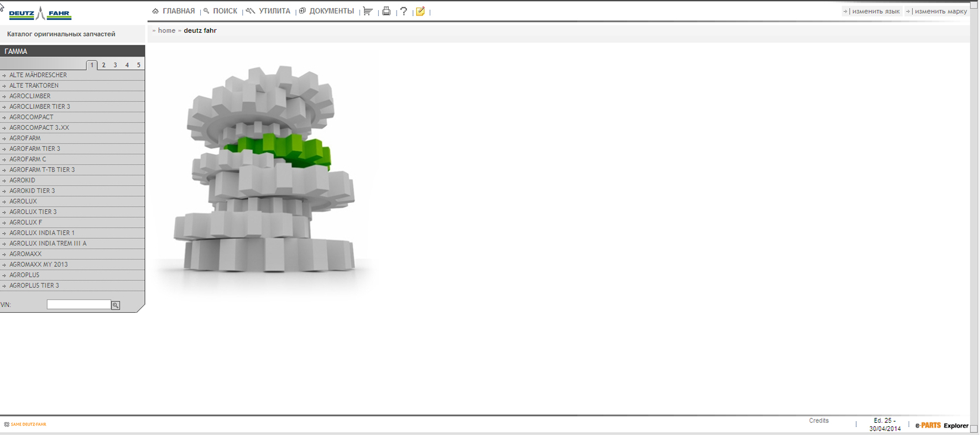Viewport: 980px width, 435px height.
Task: Click the VIN search magnifier button
Action: (x=116, y=305)
